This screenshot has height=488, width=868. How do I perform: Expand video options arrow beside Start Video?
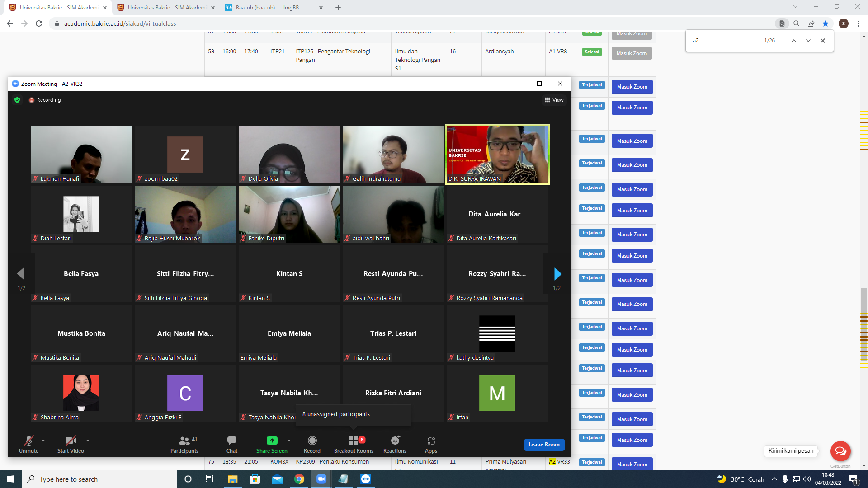[88, 441]
